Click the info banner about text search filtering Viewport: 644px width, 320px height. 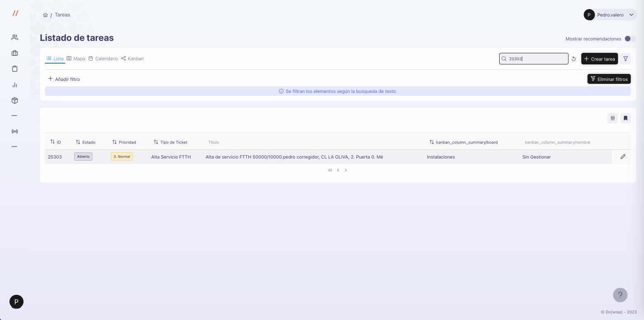pos(338,91)
